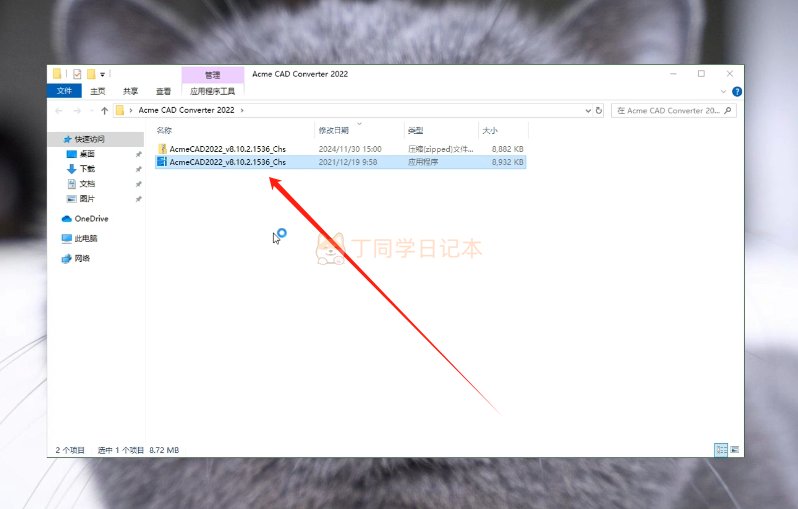Click date 2024/11/30 15:00 cell
Viewport: 798px width, 509px height.
click(350, 149)
